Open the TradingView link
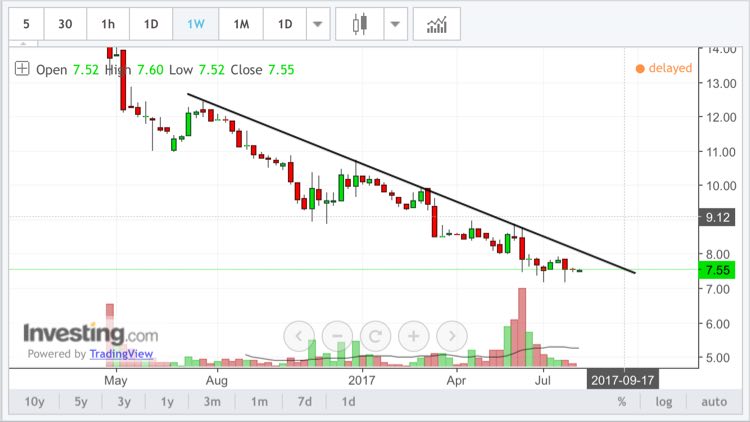Screen dimensions: 750x422 point(121,354)
